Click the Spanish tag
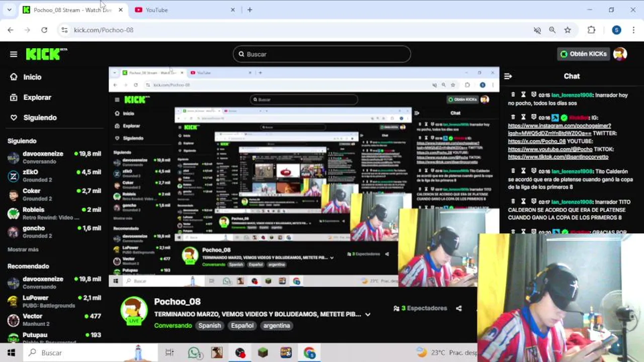 [210, 325]
